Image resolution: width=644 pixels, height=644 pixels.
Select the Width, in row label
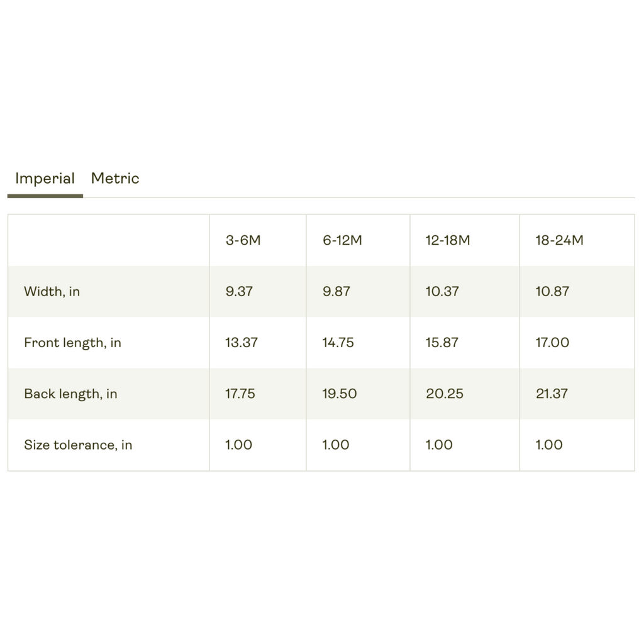tap(52, 292)
